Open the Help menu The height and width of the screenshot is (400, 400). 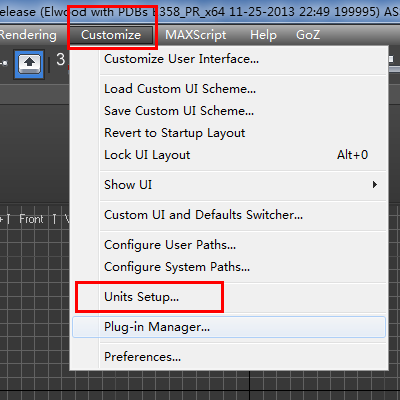click(x=263, y=35)
